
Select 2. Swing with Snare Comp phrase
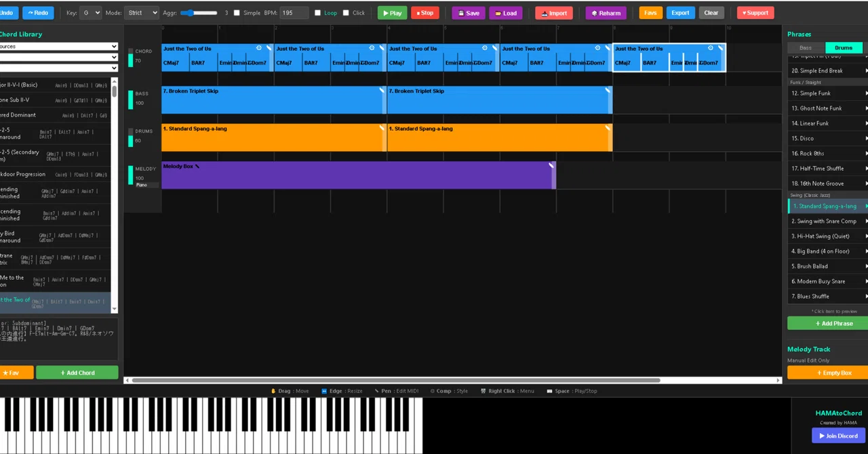[x=827, y=221]
